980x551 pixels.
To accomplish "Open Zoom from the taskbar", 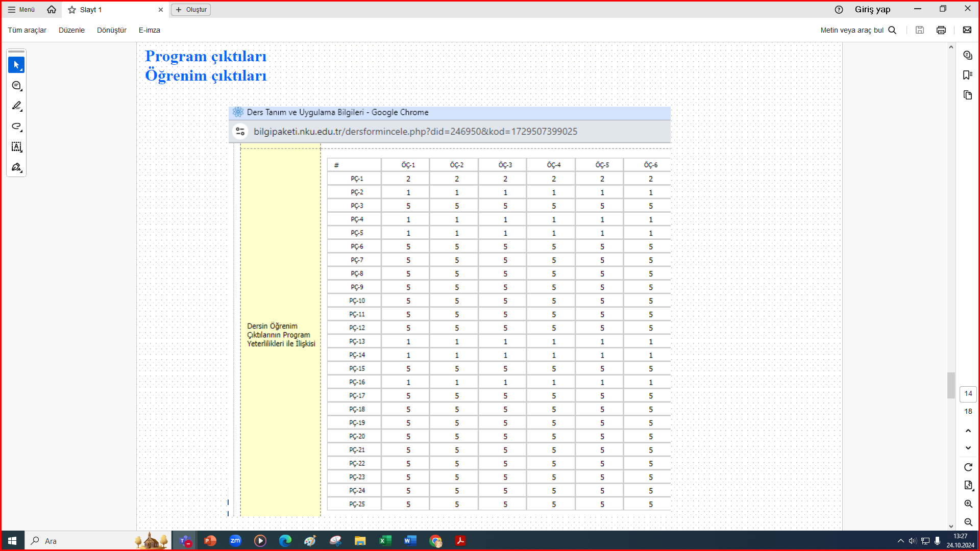I will pyautogui.click(x=235, y=541).
